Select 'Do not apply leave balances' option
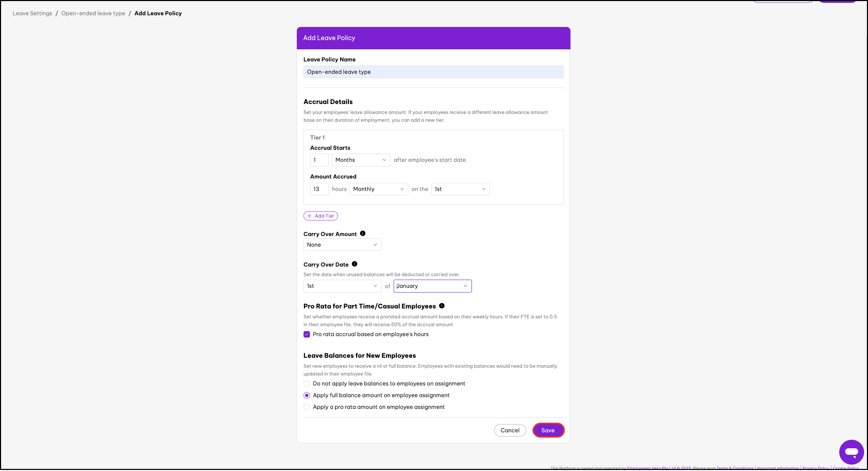868x471 pixels. pyautogui.click(x=307, y=384)
